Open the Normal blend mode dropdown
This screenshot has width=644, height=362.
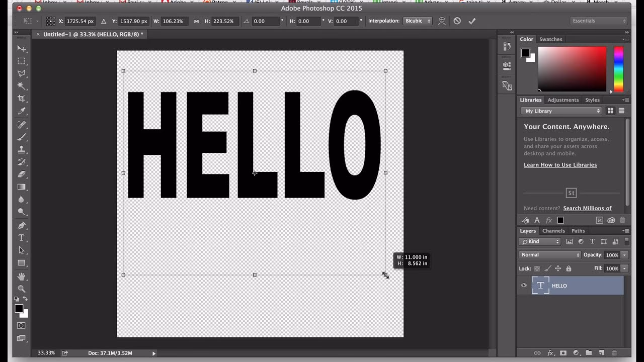tap(549, 255)
